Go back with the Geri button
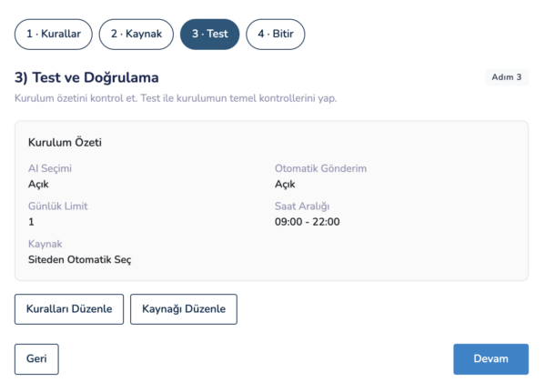The height and width of the screenshot is (392, 546). tap(36, 359)
